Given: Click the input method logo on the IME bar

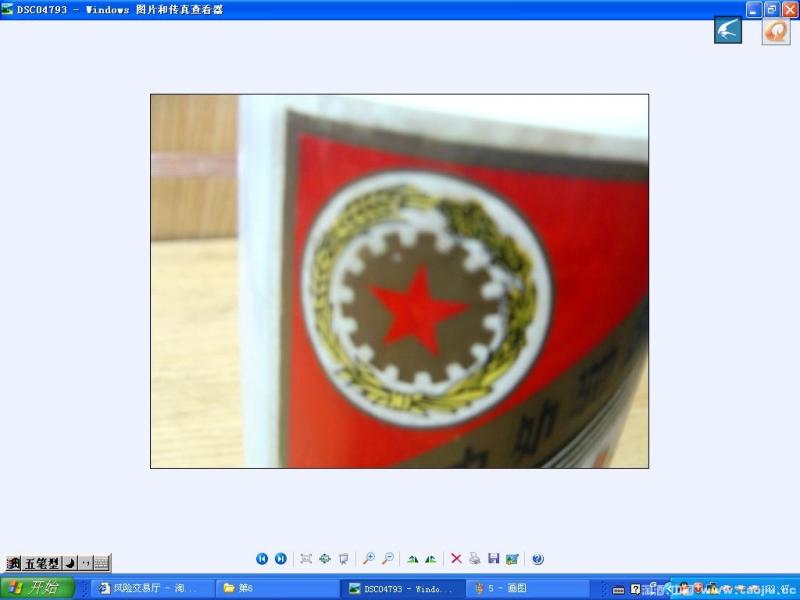Looking at the screenshot, I should tap(14, 564).
